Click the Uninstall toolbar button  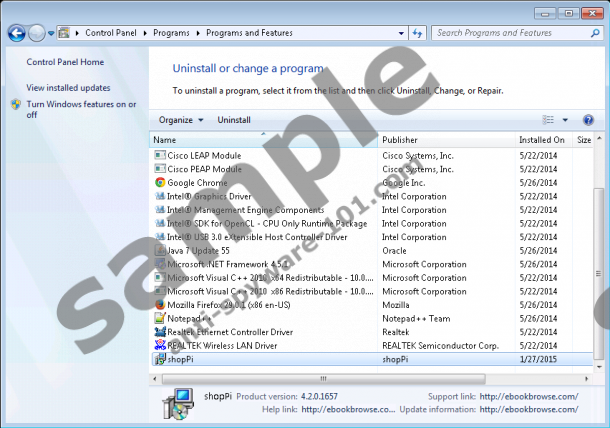pyautogui.click(x=234, y=120)
